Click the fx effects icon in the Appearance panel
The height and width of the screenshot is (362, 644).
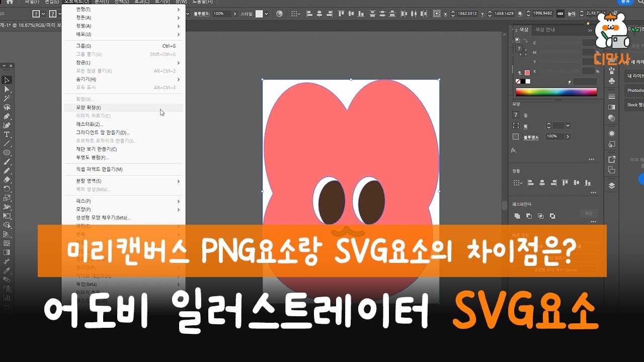514,150
